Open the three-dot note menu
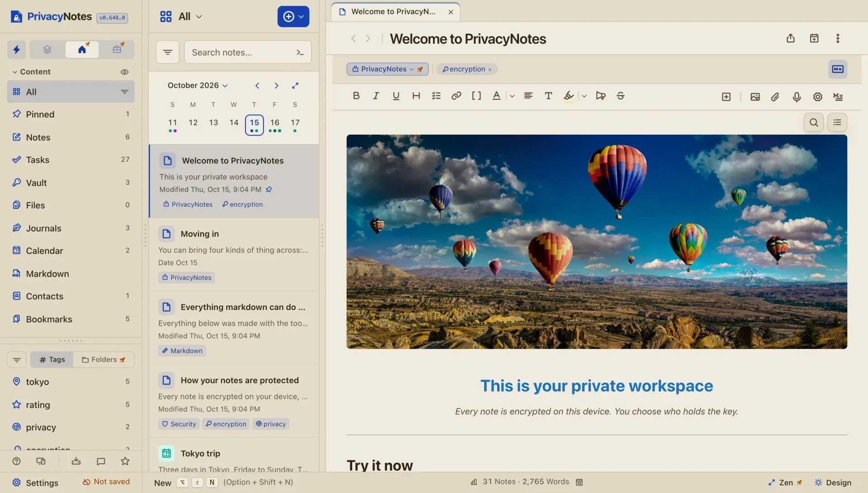The width and height of the screenshot is (868, 493). pos(838,38)
